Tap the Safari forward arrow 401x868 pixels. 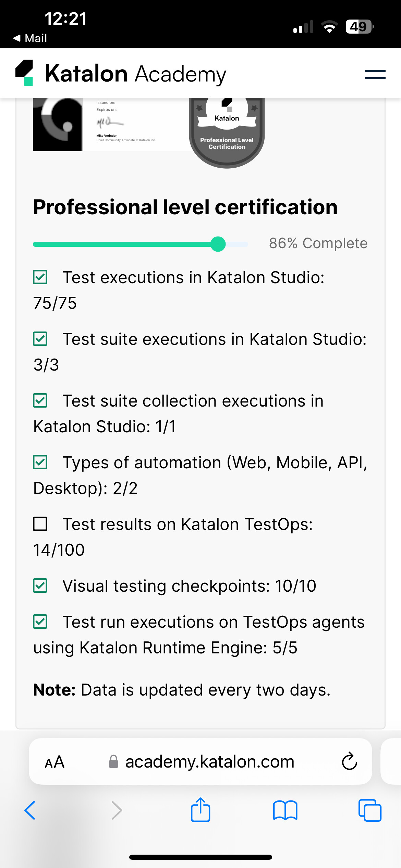point(117,810)
